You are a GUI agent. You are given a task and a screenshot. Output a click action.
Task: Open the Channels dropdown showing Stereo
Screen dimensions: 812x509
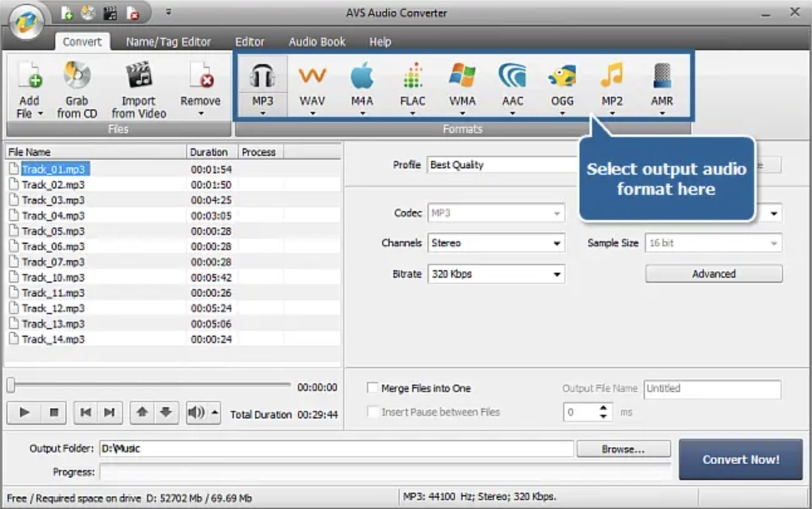click(496, 243)
